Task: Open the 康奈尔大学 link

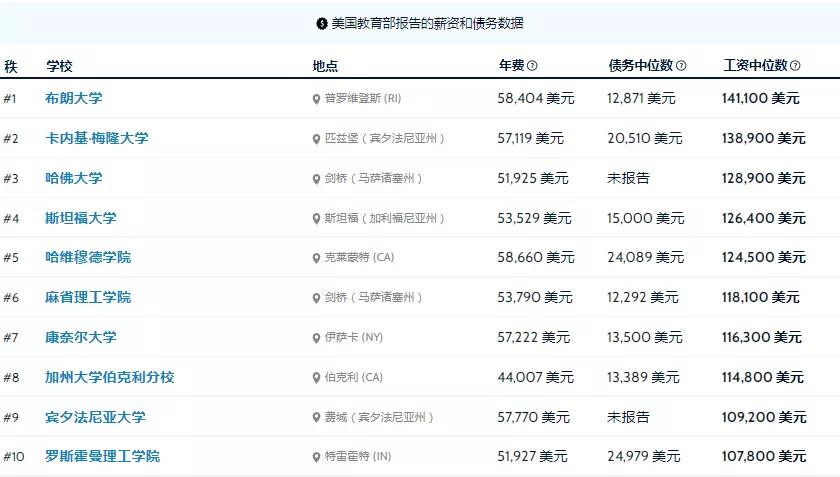Action: (80, 337)
